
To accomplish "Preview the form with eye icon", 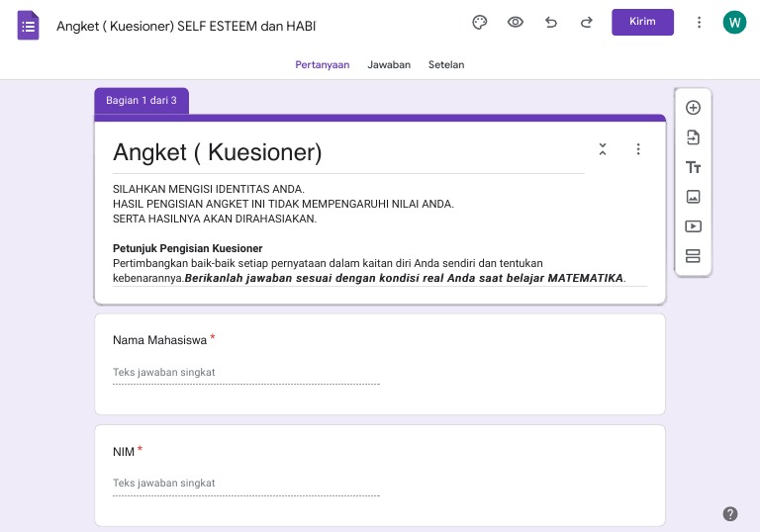I will tap(516, 23).
